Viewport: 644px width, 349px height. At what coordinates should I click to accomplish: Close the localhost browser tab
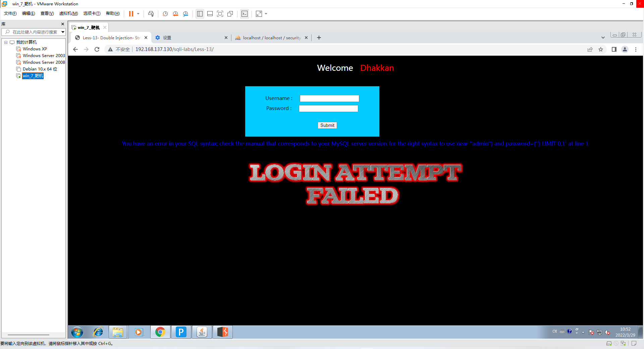[306, 38]
